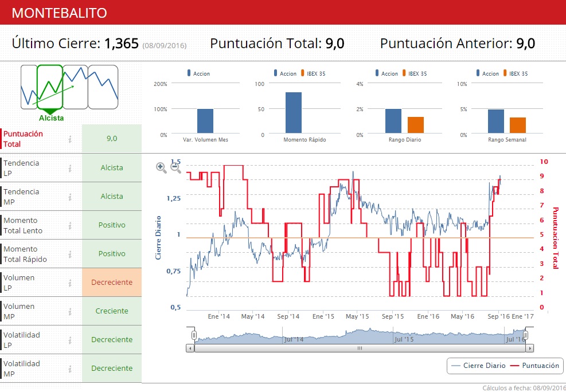Click the Volumen MP Creciente cell

point(112,311)
